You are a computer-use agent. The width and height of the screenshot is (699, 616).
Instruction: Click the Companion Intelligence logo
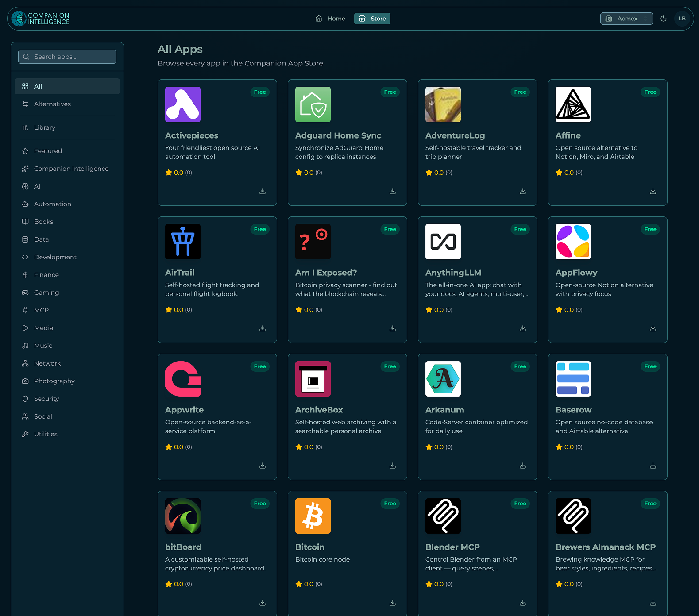[x=41, y=19]
